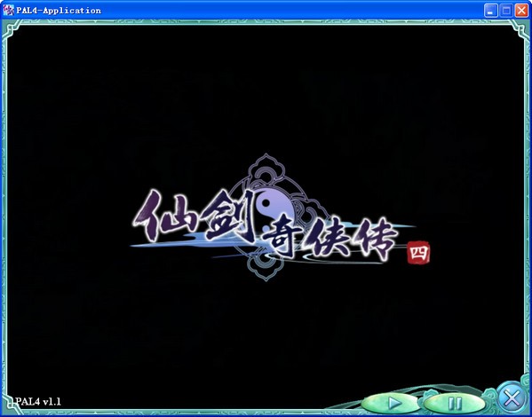Close the player with the round X button
The image size is (532, 417).
tap(512, 398)
